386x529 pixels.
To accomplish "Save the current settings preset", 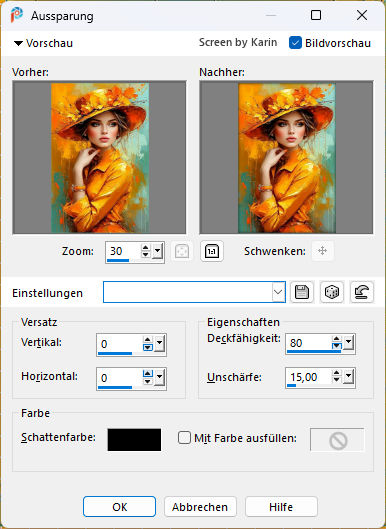I will [x=302, y=292].
